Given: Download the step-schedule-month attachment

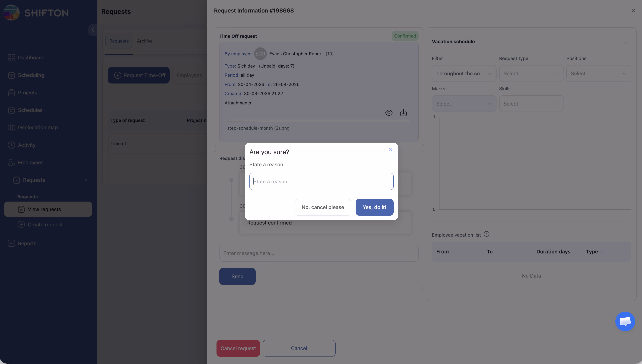Looking at the screenshot, I should 403,113.
